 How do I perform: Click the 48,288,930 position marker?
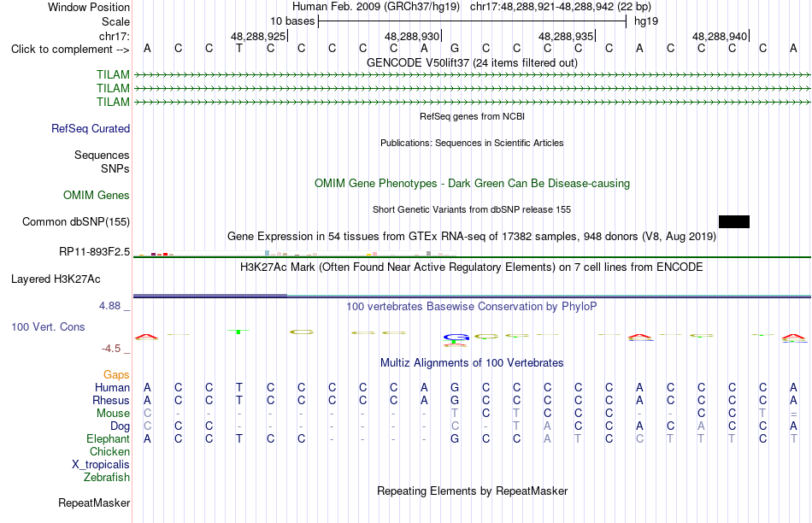pos(412,36)
